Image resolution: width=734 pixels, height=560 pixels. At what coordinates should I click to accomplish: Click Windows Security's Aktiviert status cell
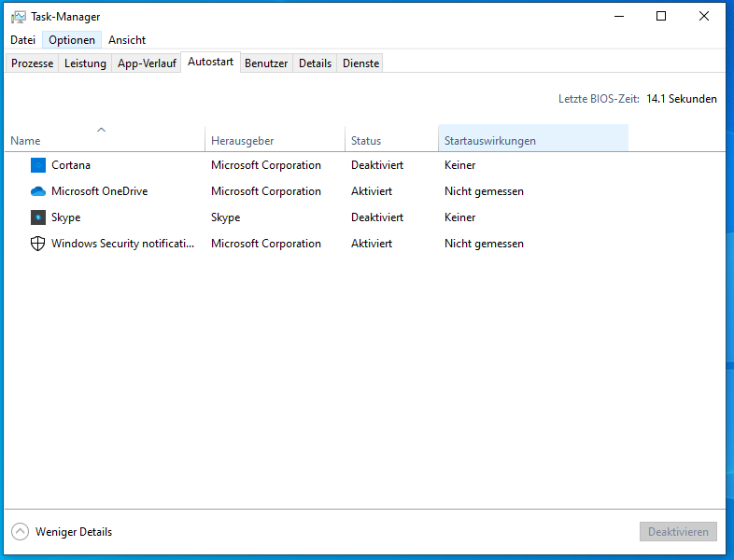click(372, 244)
